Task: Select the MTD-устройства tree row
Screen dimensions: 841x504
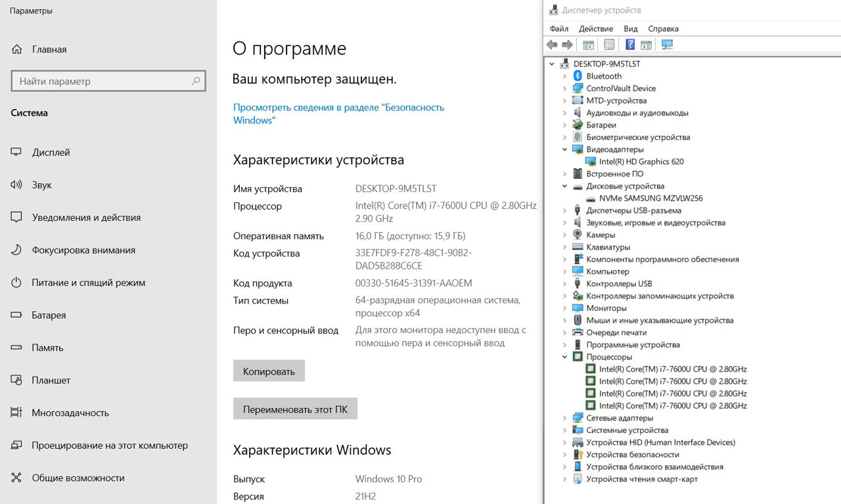Action: click(x=616, y=101)
